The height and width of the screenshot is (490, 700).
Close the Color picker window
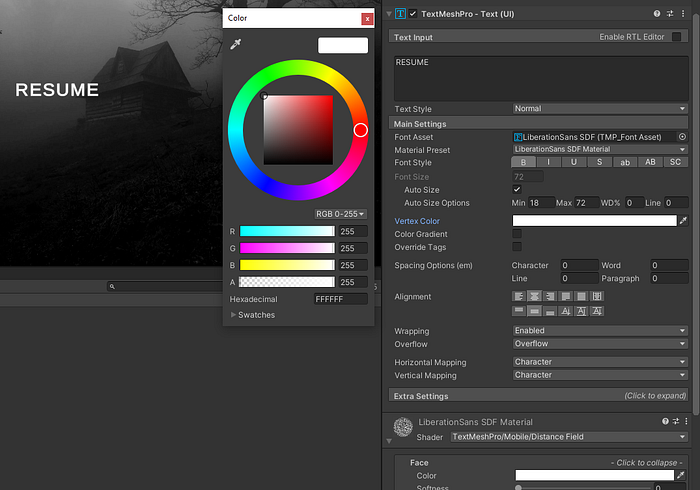(367, 18)
